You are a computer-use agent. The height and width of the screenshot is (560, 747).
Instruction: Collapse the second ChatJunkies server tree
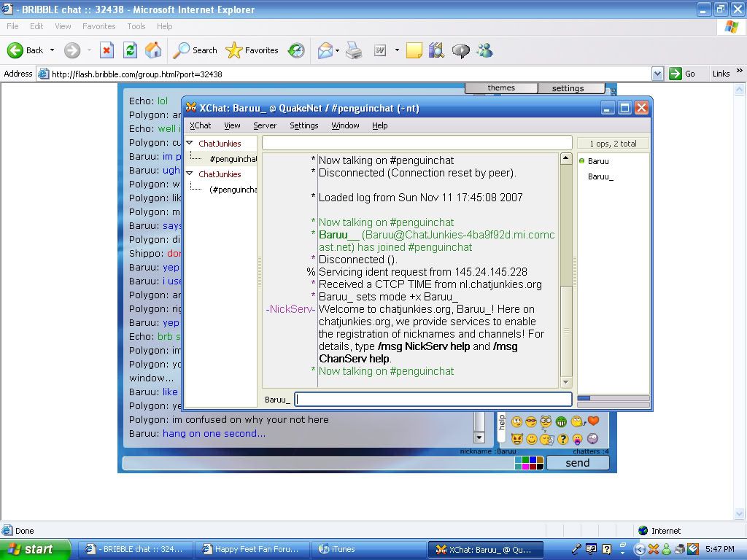(190, 174)
